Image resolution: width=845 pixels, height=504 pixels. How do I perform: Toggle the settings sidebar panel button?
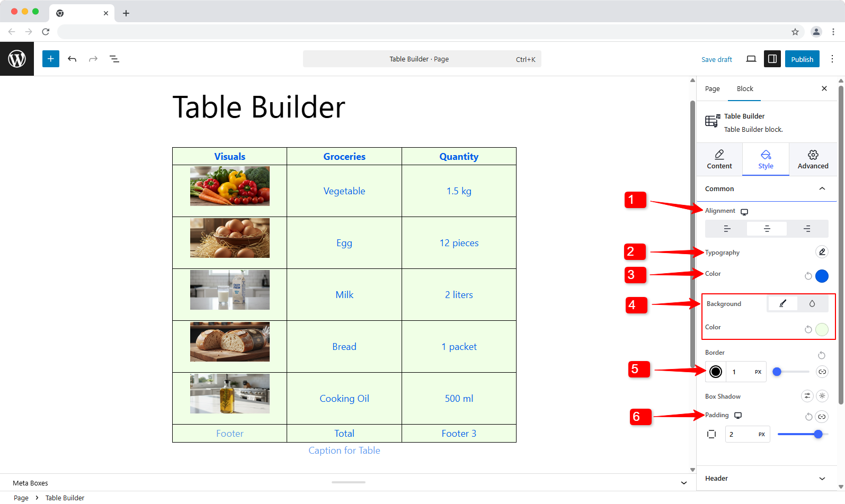pos(772,59)
